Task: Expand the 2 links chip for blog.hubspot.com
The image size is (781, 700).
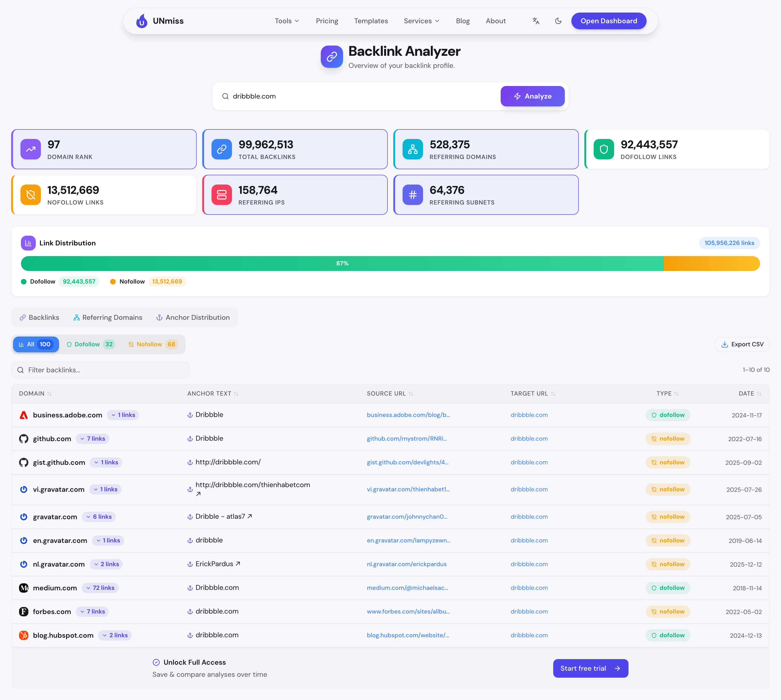Action: (115, 635)
